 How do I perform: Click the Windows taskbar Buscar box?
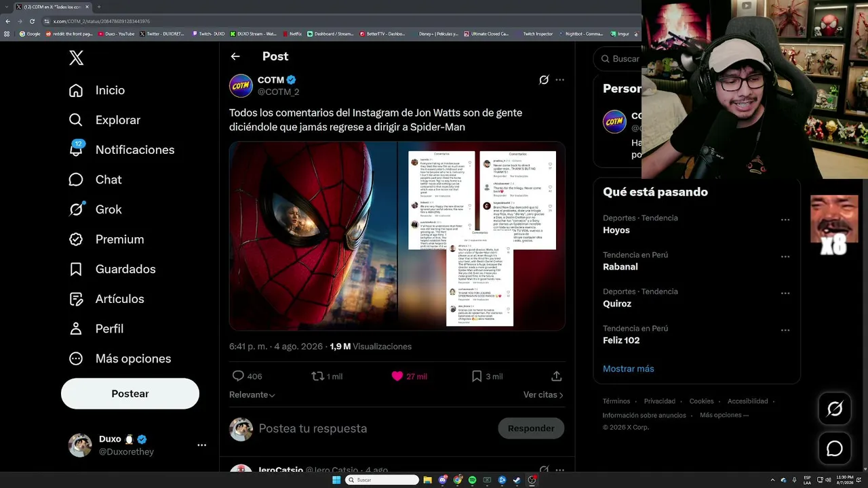click(x=382, y=480)
